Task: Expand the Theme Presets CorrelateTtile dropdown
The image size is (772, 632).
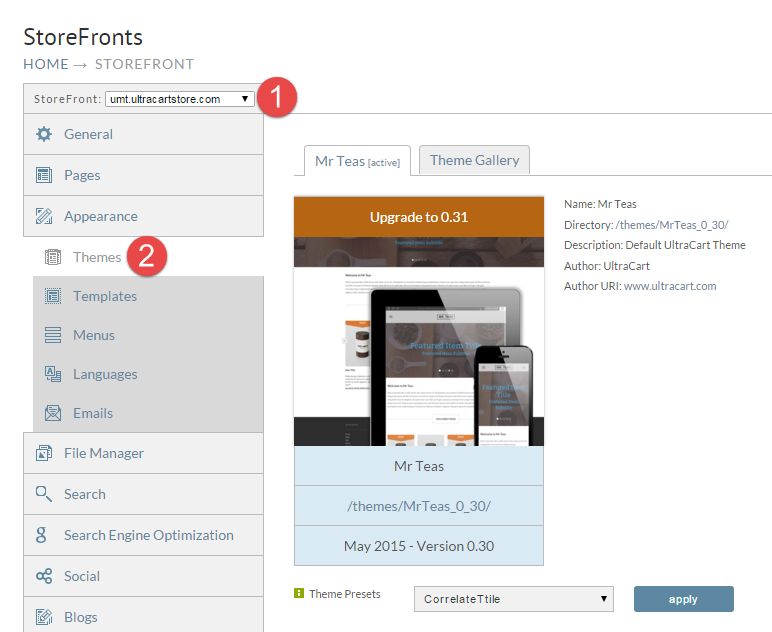Action: (514, 599)
